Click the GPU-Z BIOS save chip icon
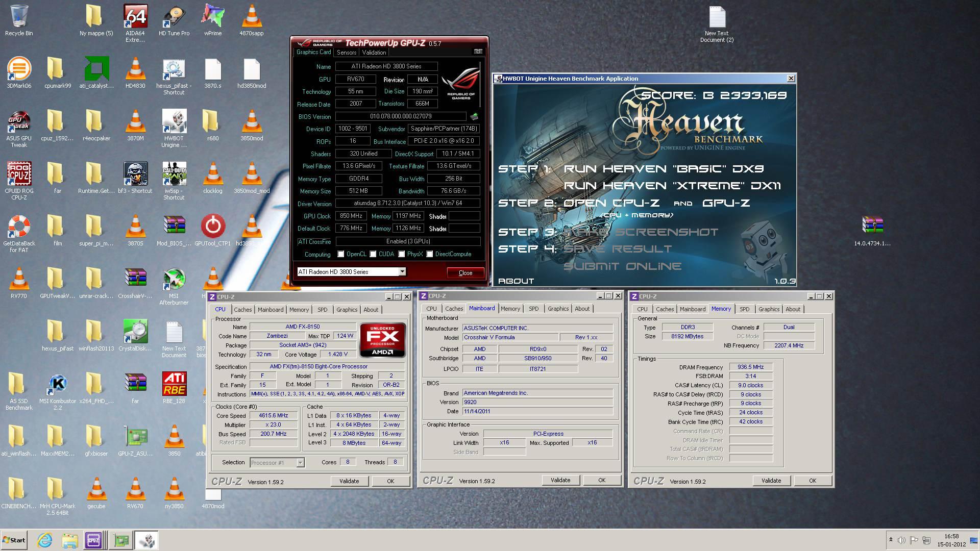Image resolution: width=980 pixels, height=551 pixels. tap(475, 116)
